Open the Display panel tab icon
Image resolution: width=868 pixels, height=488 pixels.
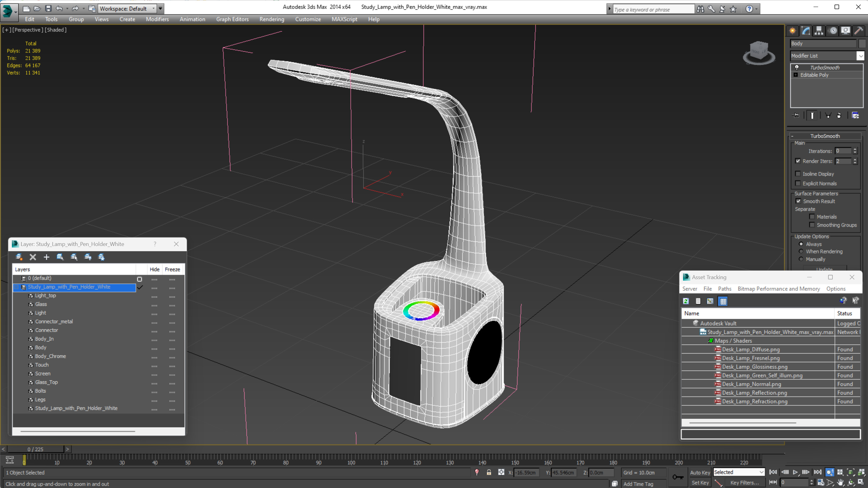[x=845, y=31]
